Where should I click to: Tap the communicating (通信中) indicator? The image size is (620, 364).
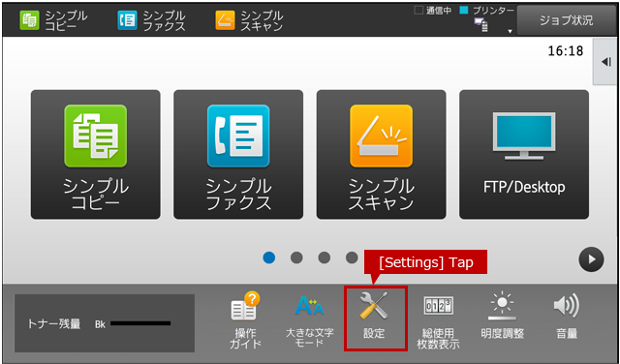pos(433,11)
